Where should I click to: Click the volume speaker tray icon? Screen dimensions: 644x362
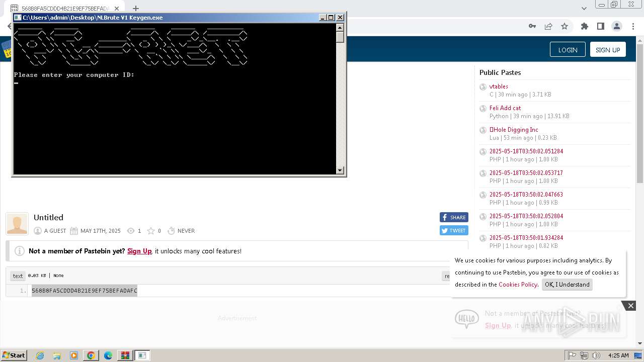[x=596, y=355]
